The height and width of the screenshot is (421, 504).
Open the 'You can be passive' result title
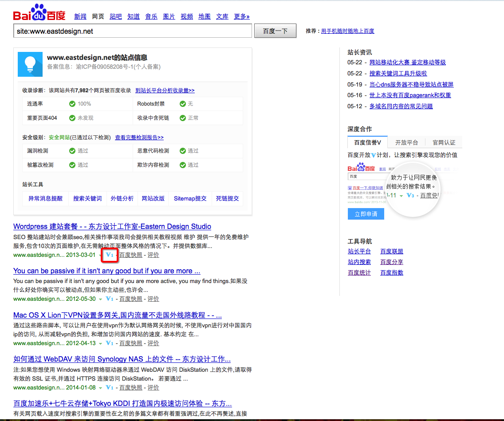tap(107, 271)
